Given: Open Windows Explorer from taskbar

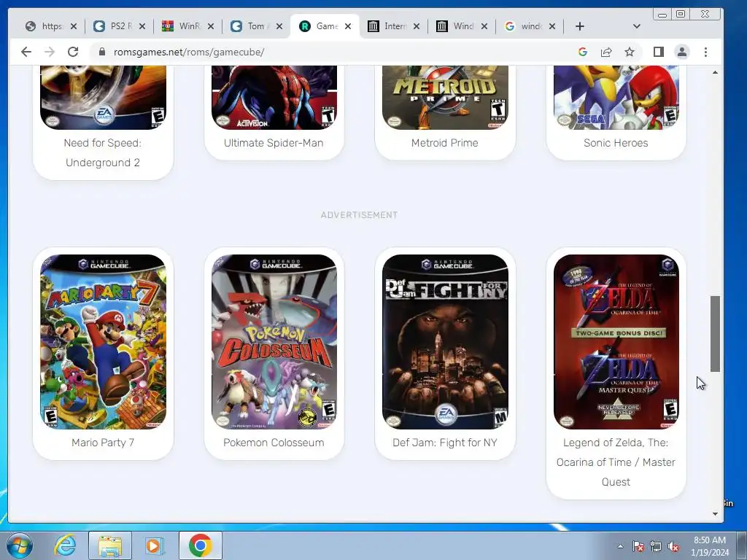Looking at the screenshot, I should pyautogui.click(x=110, y=545).
